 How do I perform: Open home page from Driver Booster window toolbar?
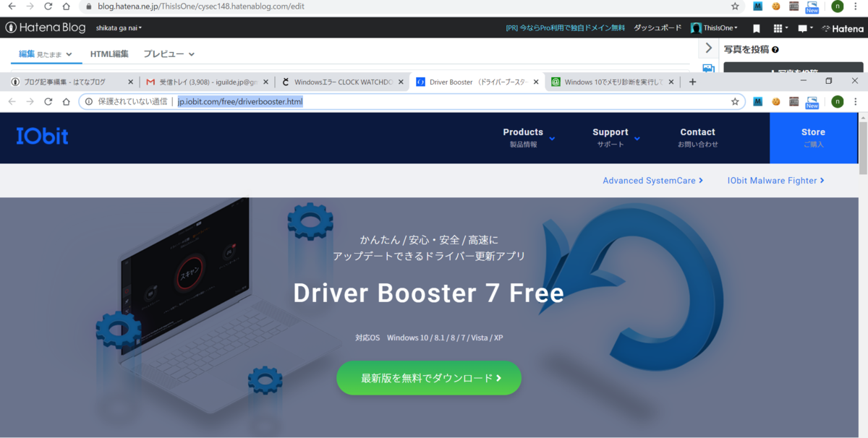pyautogui.click(x=66, y=101)
